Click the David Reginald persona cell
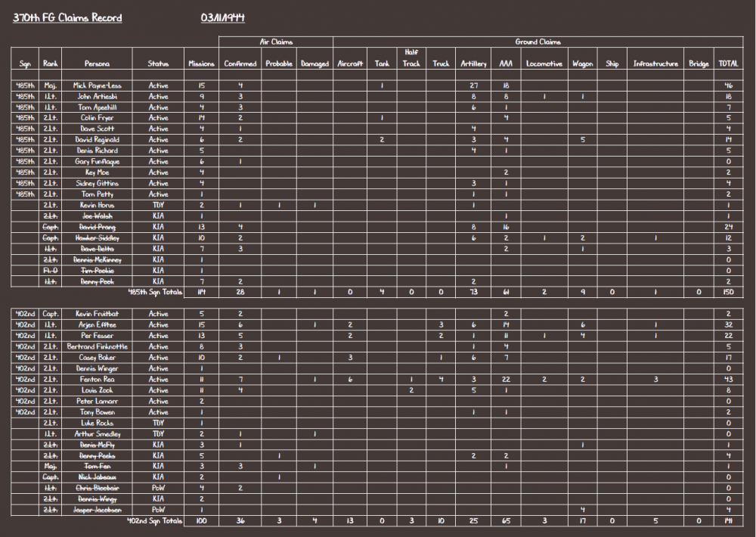756x537 pixels. pyautogui.click(x=97, y=140)
